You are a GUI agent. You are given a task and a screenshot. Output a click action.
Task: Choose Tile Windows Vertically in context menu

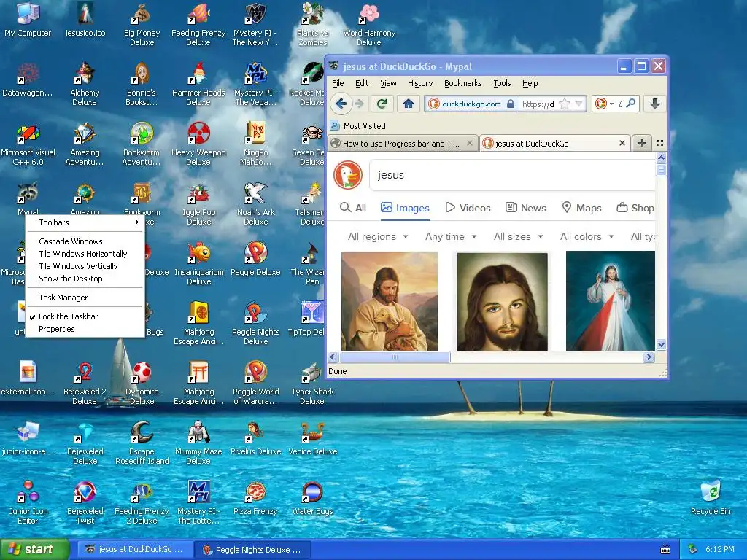(x=85, y=266)
